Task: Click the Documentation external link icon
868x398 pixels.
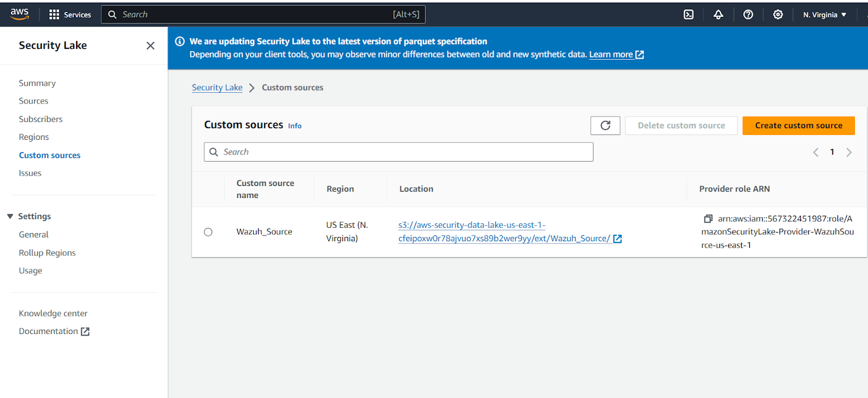Action: coord(85,331)
